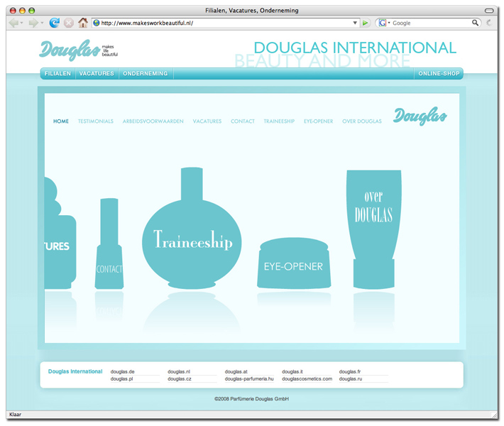This screenshot has width=504, height=426.
Task: Open the FILIALEN menu item
Action: click(58, 74)
